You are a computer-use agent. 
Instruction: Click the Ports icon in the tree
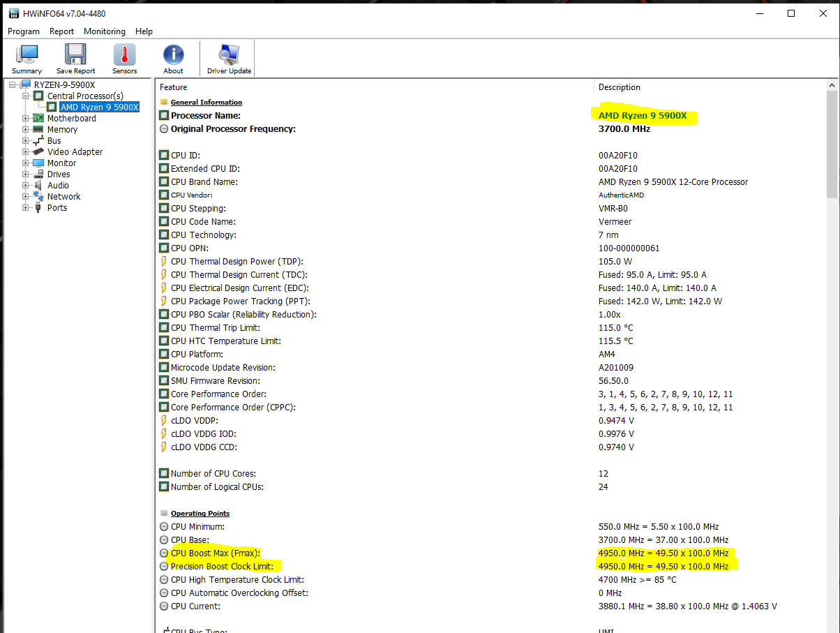tap(38, 207)
